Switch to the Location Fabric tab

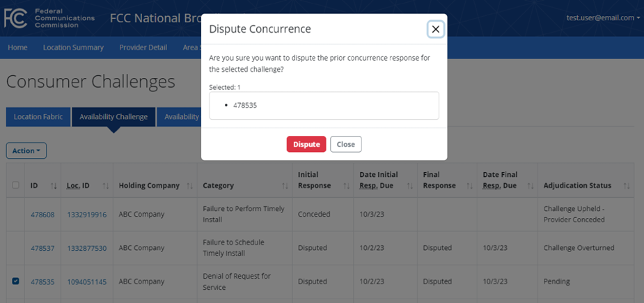[38, 117]
